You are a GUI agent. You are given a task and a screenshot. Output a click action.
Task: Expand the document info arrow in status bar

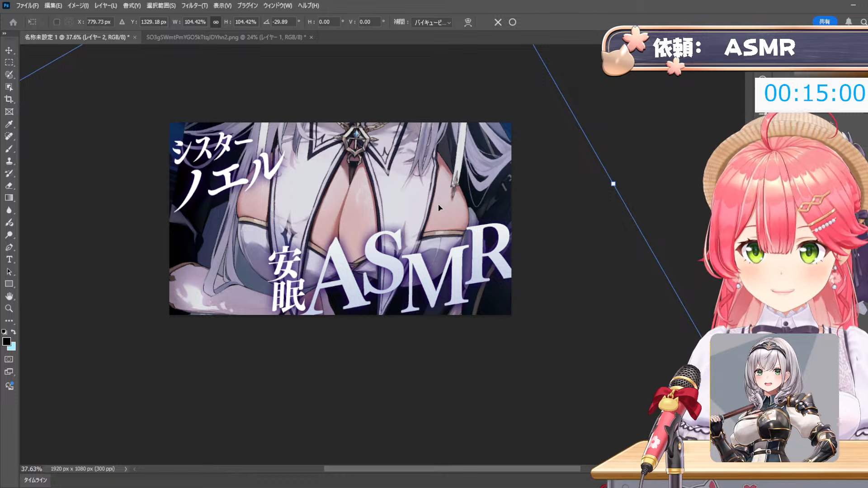(126, 469)
